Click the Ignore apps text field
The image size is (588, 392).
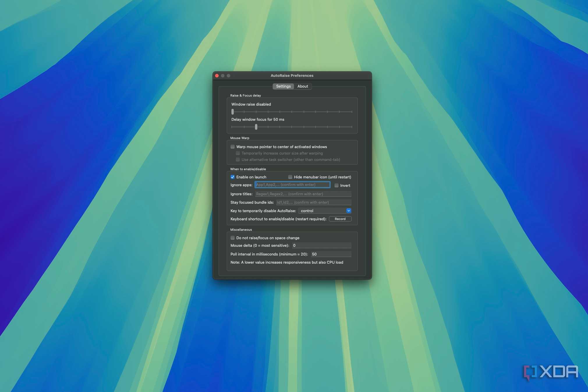coord(292,185)
